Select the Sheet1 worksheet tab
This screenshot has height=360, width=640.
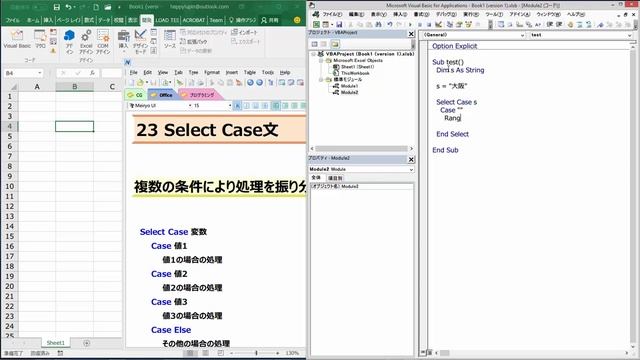point(56,343)
